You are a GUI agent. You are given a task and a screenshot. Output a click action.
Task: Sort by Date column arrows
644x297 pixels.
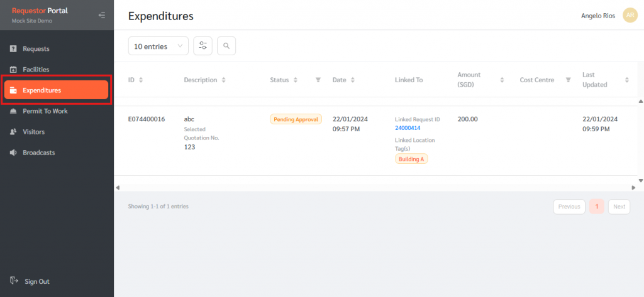353,80
